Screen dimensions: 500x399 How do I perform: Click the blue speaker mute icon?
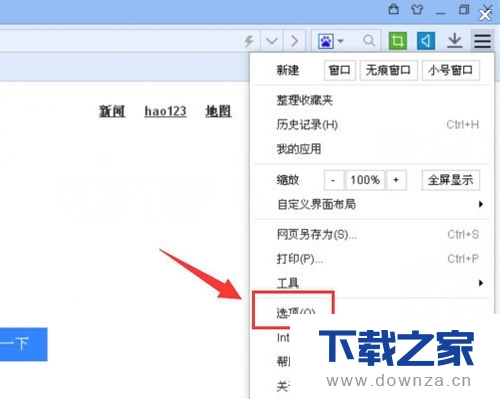point(426,41)
